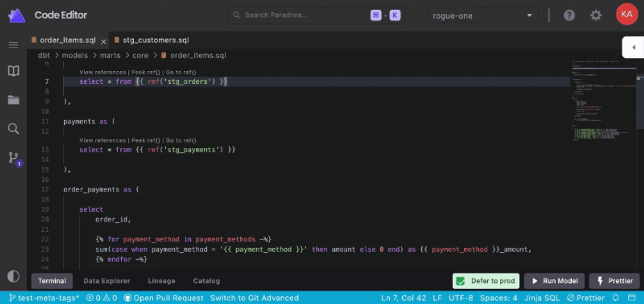
Task: Open the rogue-one workspace dropdown
Action: click(x=483, y=15)
